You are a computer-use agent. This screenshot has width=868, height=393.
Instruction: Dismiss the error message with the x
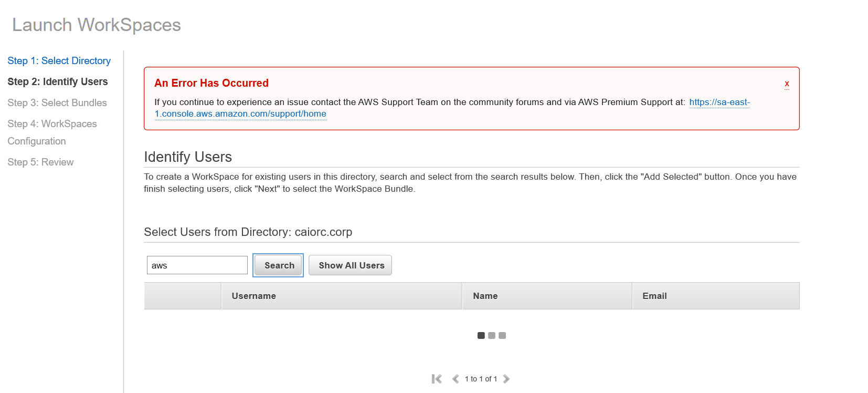(787, 84)
